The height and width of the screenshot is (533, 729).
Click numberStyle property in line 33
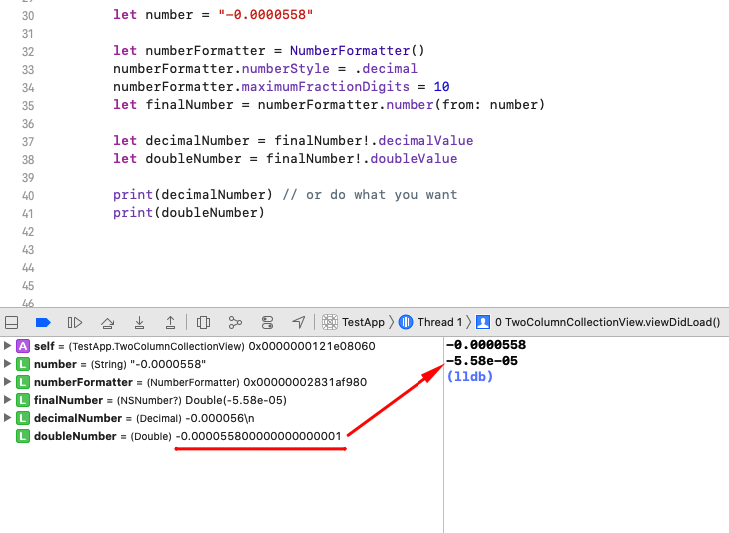[x=285, y=68]
